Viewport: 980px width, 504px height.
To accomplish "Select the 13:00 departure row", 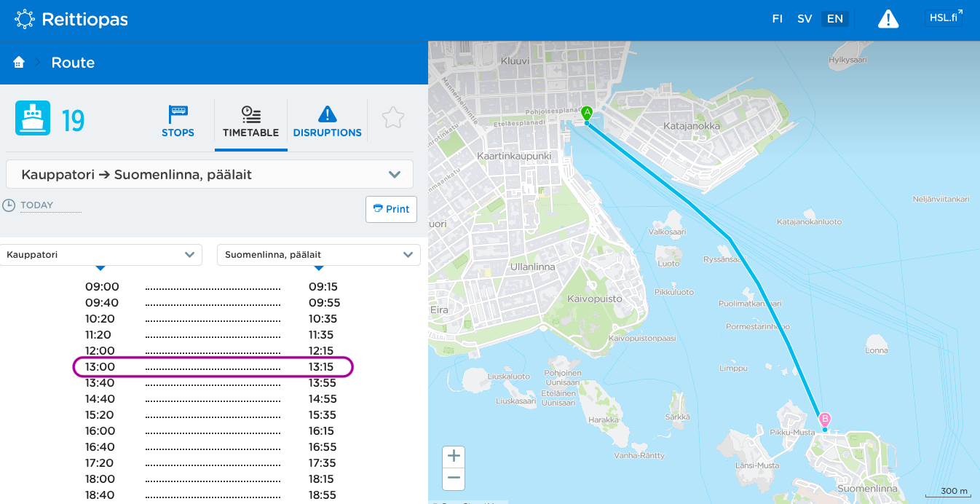I will [213, 367].
